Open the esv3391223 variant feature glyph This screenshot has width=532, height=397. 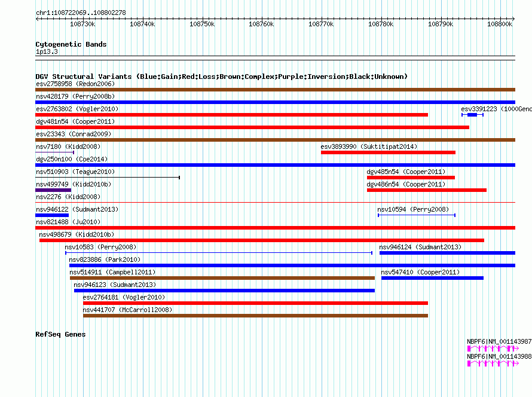tap(472, 115)
